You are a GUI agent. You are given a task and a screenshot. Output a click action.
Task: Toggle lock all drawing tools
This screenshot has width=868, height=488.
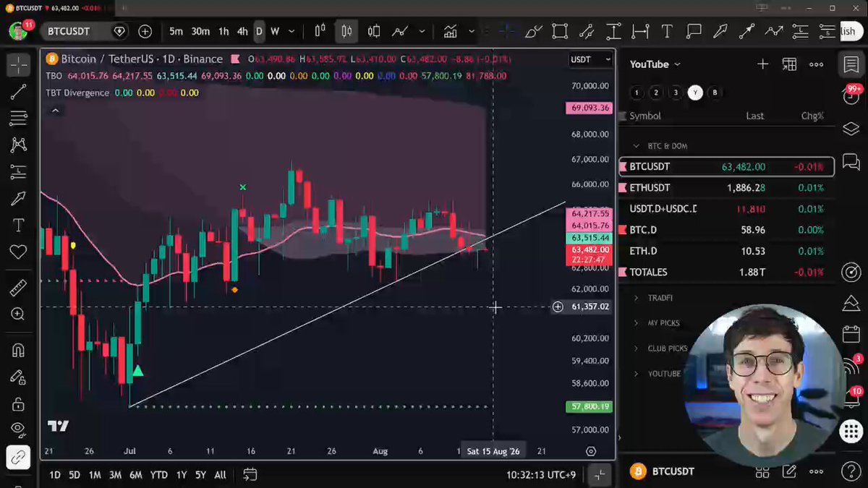(x=18, y=403)
